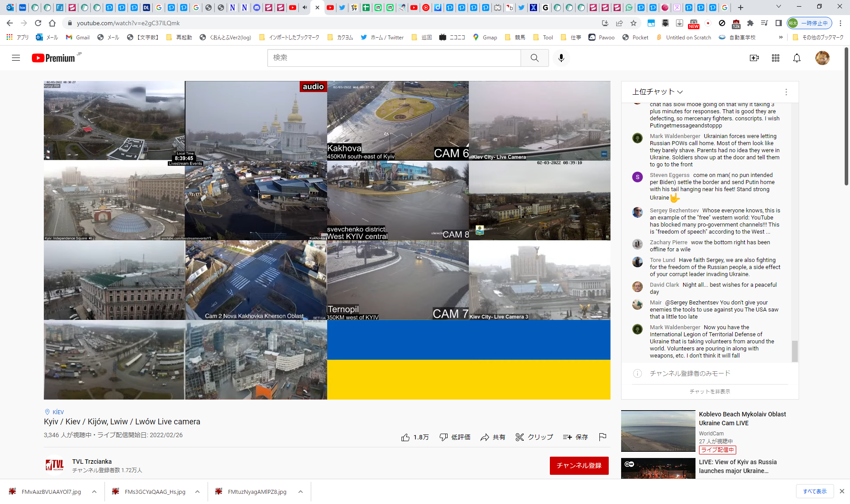Bookmark this page with star icon

(634, 23)
